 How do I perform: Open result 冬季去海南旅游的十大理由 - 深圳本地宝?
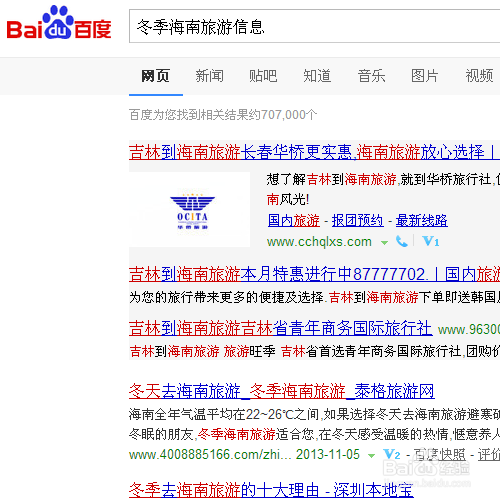point(271,490)
